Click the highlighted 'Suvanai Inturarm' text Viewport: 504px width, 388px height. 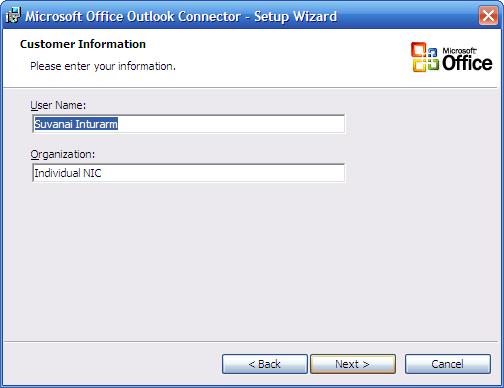[x=76, y=124]
